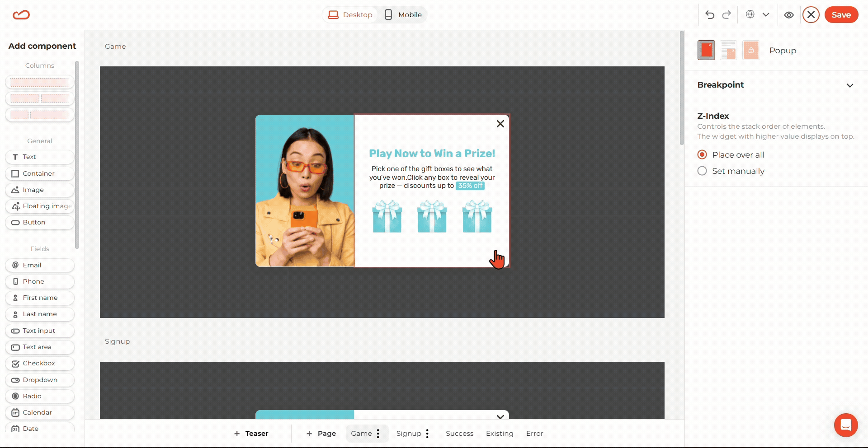868x448 pixels.
Task: Expand the Breakpoint section
Action: 849,85
